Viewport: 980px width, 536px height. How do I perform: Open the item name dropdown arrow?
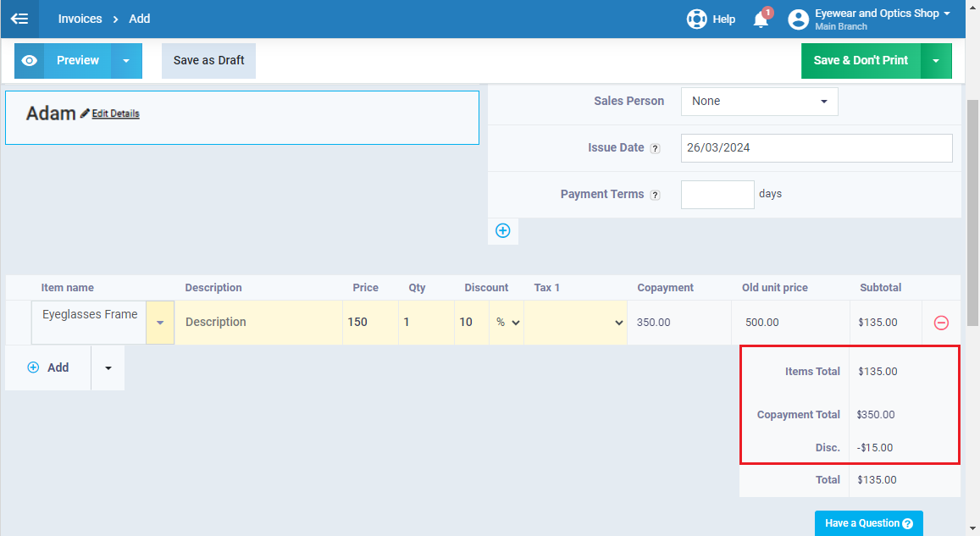160,323
